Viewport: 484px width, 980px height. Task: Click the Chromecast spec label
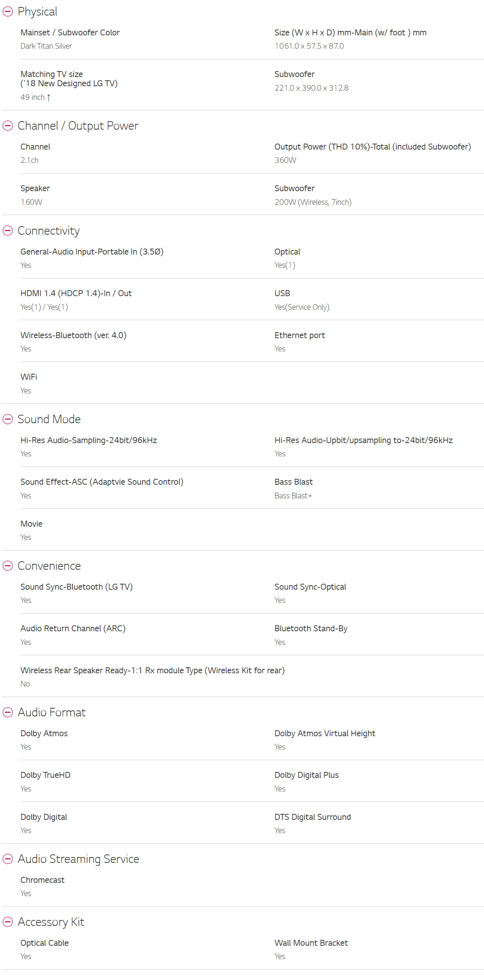point(43,880)
